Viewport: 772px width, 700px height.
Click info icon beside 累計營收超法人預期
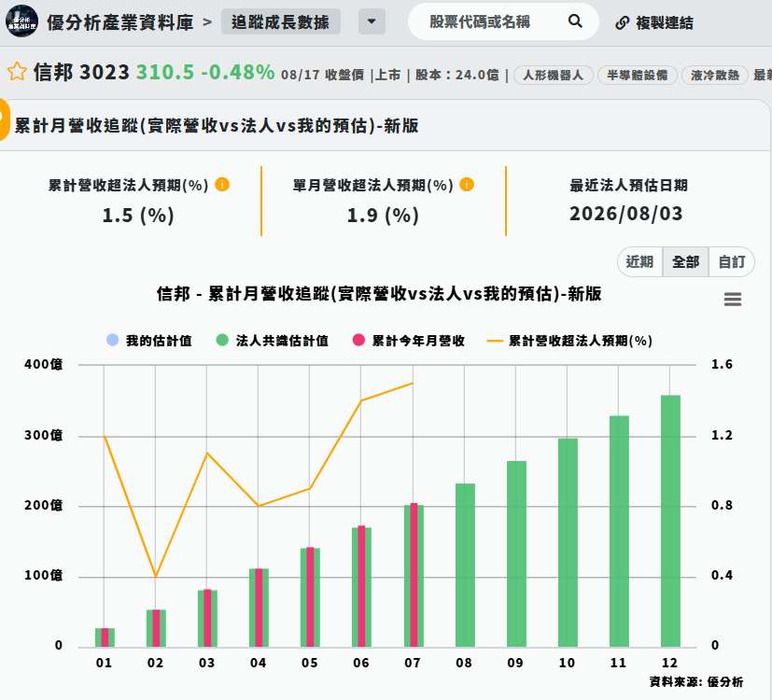tap(222, 185)
